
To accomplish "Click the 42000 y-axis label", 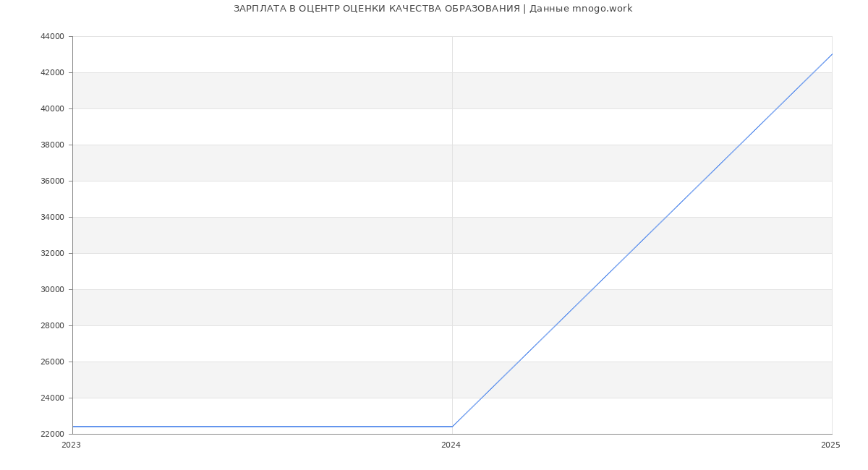I will click(54, 72).
